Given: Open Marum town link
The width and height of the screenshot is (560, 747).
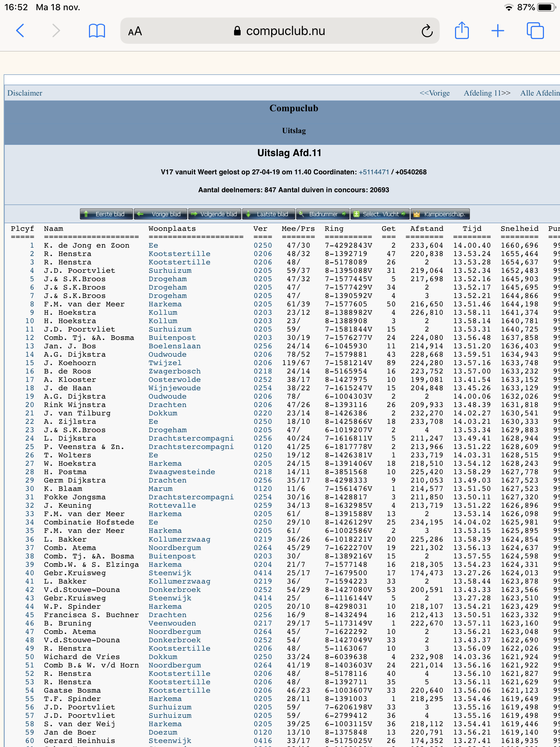Looking at the screenshot, I should pyautogui.click(x=160, y=489).
